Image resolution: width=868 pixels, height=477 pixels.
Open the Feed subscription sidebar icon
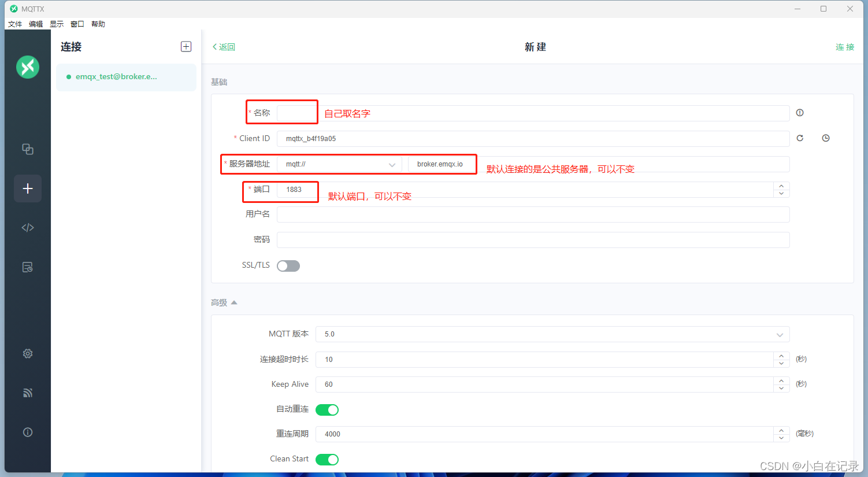coord(28,393)
